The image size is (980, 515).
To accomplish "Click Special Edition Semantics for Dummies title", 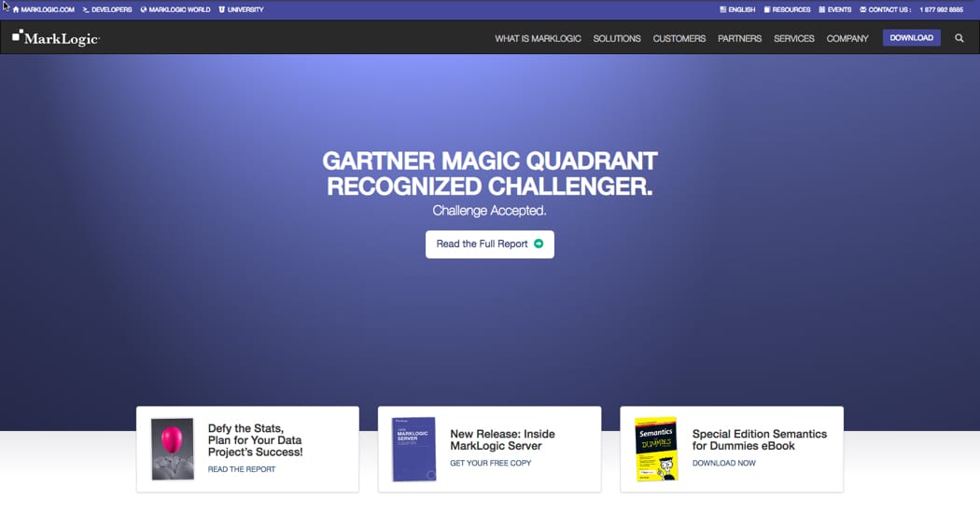I will pyautogui.click(x=760, y=440).
